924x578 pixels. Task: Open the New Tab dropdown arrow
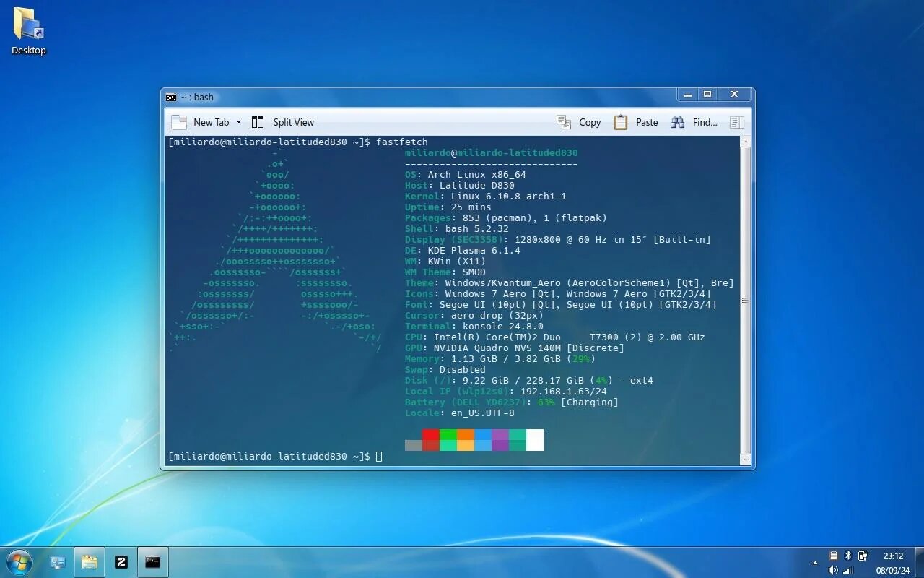(x=239, y=122)
